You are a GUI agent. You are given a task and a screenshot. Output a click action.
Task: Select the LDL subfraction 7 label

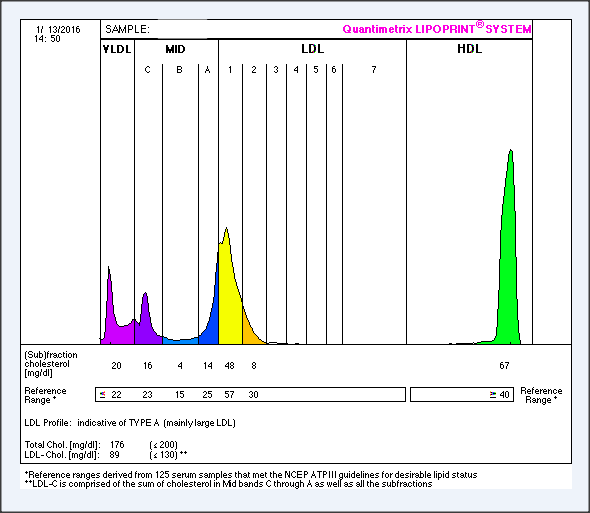[374, 70]
